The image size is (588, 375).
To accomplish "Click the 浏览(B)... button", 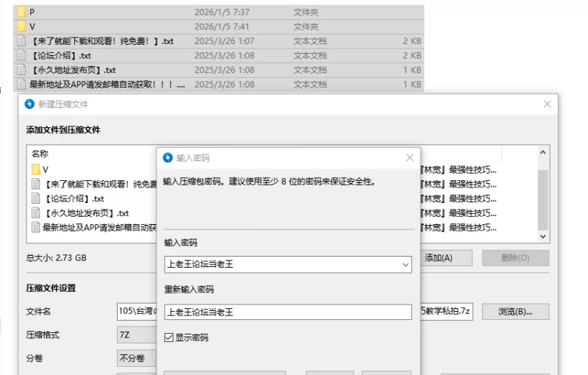I will 516,312.
